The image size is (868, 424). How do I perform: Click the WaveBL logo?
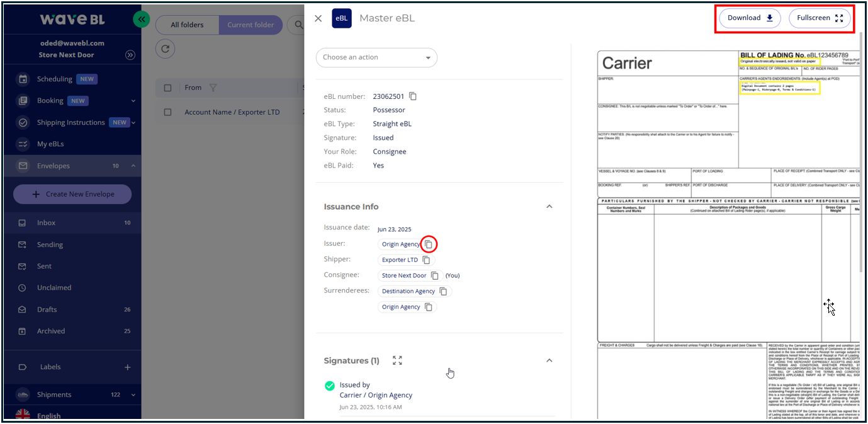pos(72,20)
